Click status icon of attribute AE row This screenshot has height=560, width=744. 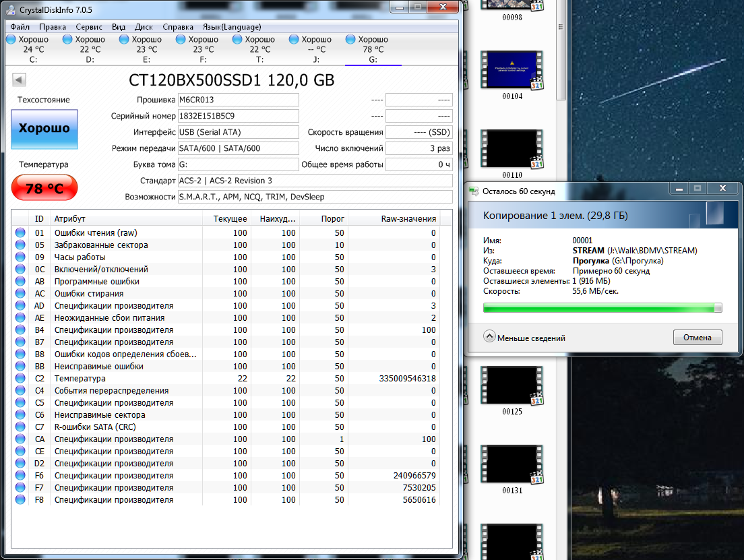[20, 317]
